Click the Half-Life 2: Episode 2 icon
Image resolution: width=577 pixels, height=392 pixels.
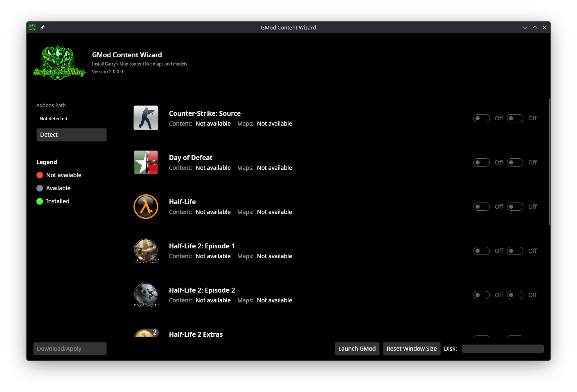[146, 295]
